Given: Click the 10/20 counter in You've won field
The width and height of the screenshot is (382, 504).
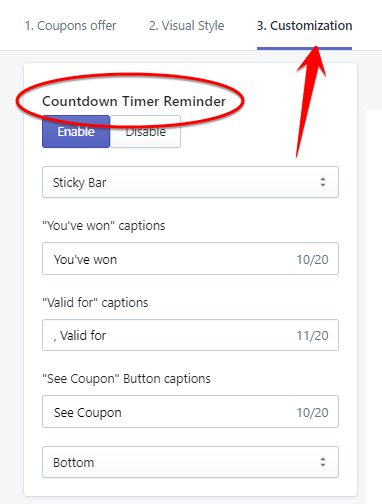Looking at the screenshot, I should click(x=313, y=260).
